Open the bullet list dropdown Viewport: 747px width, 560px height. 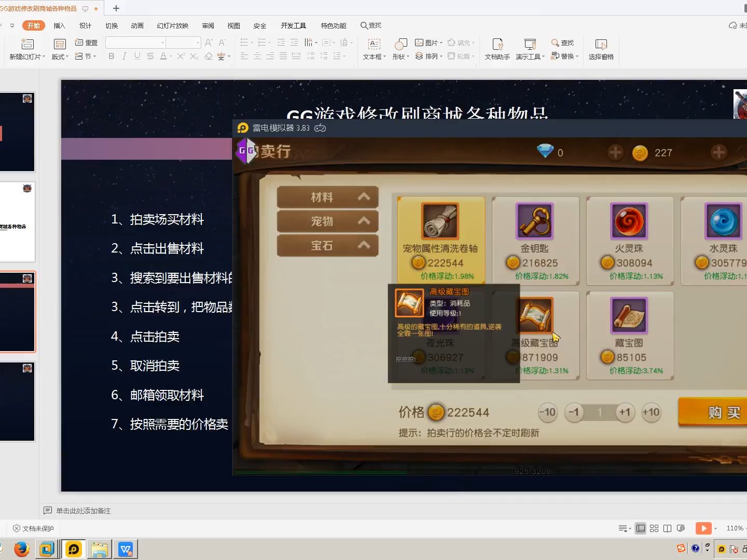246,43
